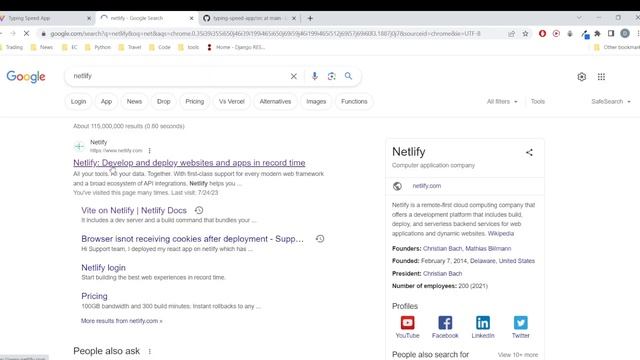Screen dimensions: 640x360
Task: Open the Python bookmarks folder
Action: coord(98,47)
